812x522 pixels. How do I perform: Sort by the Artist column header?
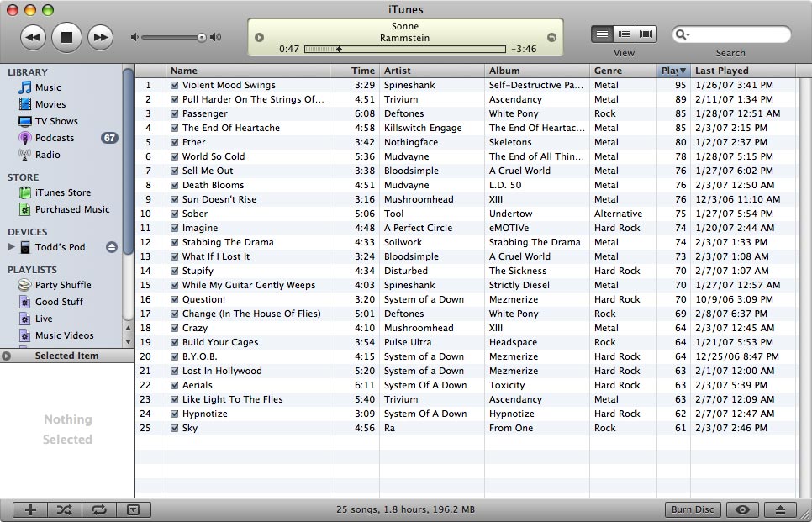click(432, 71)
